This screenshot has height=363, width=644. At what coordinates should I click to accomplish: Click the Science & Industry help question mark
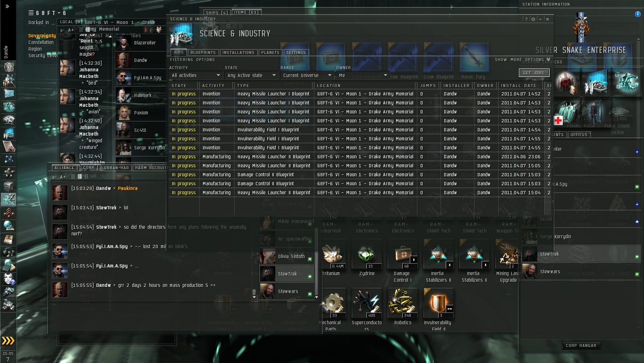point(526,19)
